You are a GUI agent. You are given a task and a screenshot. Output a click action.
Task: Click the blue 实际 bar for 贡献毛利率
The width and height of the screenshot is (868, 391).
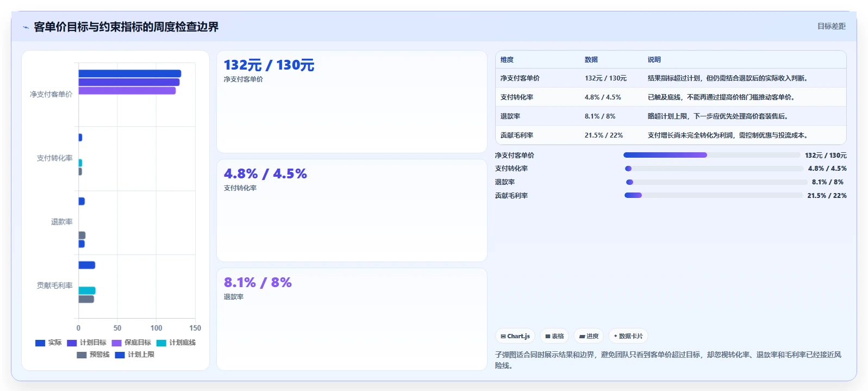coord(87,265)
